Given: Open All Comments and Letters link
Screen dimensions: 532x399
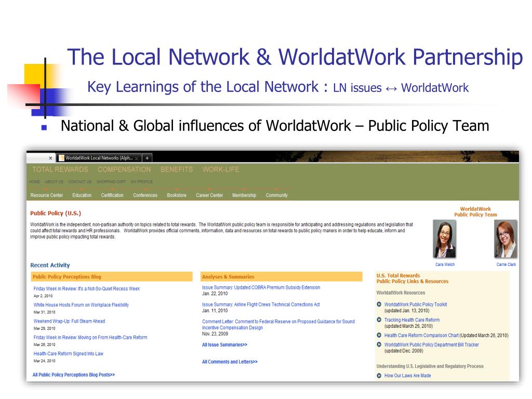Looking at the screenshot, I should tap(230, 362).
